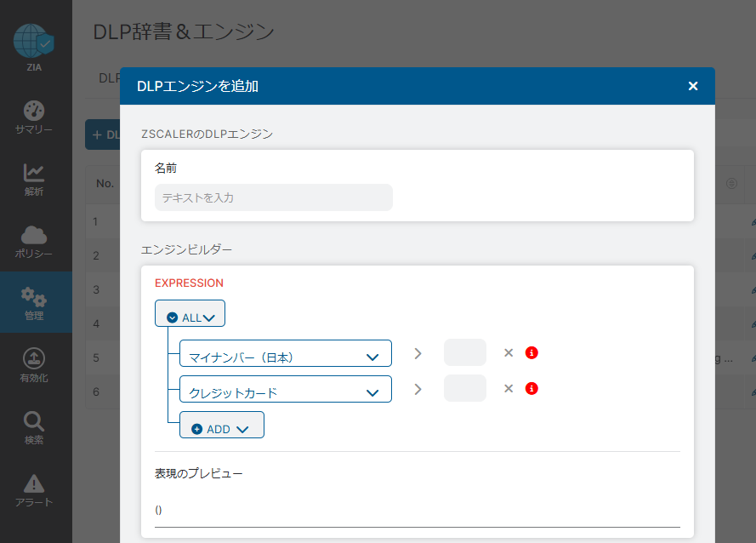Click the plus icon on ADD button
This screenshot has width=756, height=543.
tap(196, 429)
